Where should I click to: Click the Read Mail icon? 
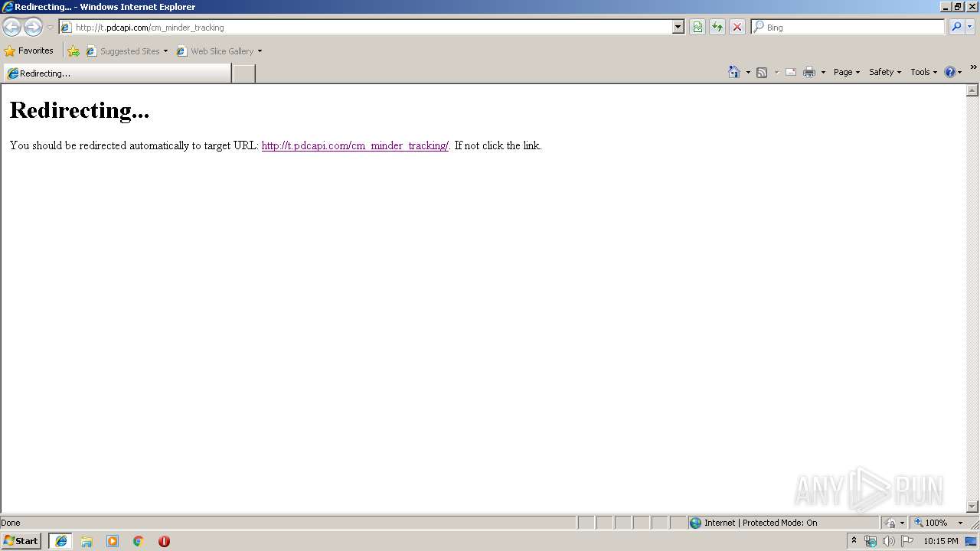coord(791,72)
